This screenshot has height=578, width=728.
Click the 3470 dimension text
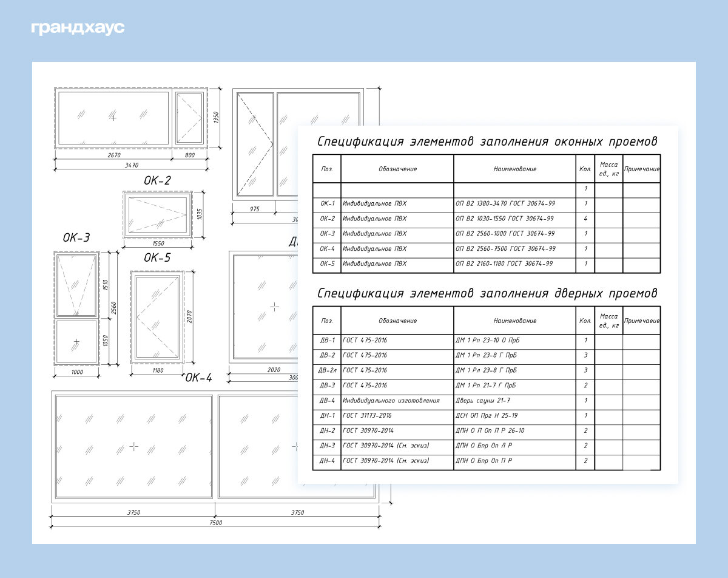(x=131, y=165)
